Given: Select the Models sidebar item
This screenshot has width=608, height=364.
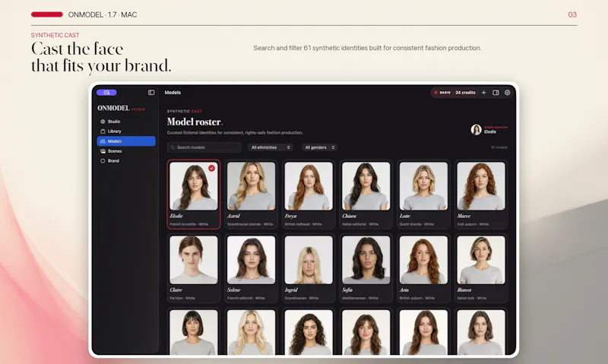Looking at the screenshot, I should [x=126, y=141].
